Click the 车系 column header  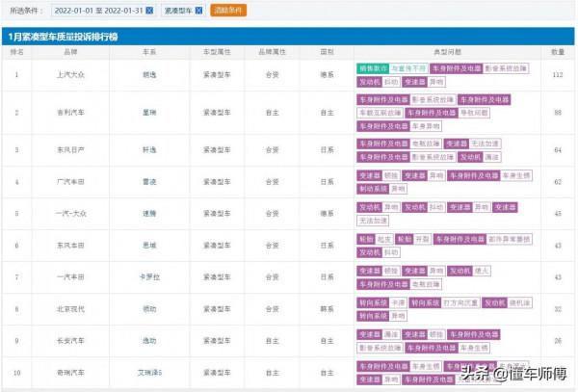tap(149, 52)
